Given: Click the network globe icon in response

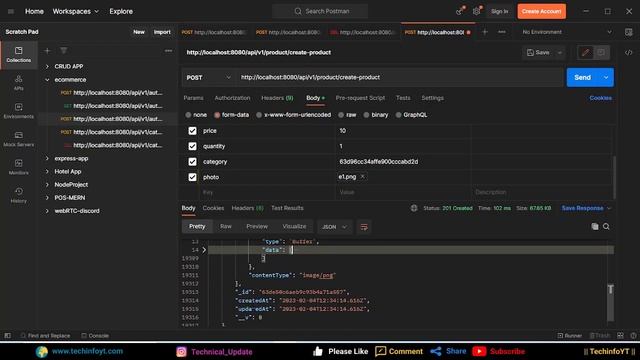Looking at the screenshot, I should click(x=414, y=208).
